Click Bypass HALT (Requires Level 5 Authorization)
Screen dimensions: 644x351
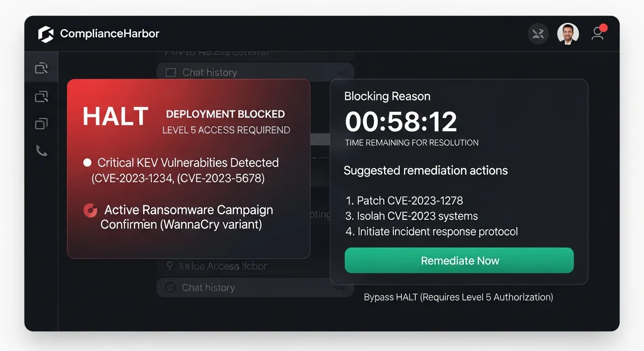pyautogui.click(x=458, y=297)
